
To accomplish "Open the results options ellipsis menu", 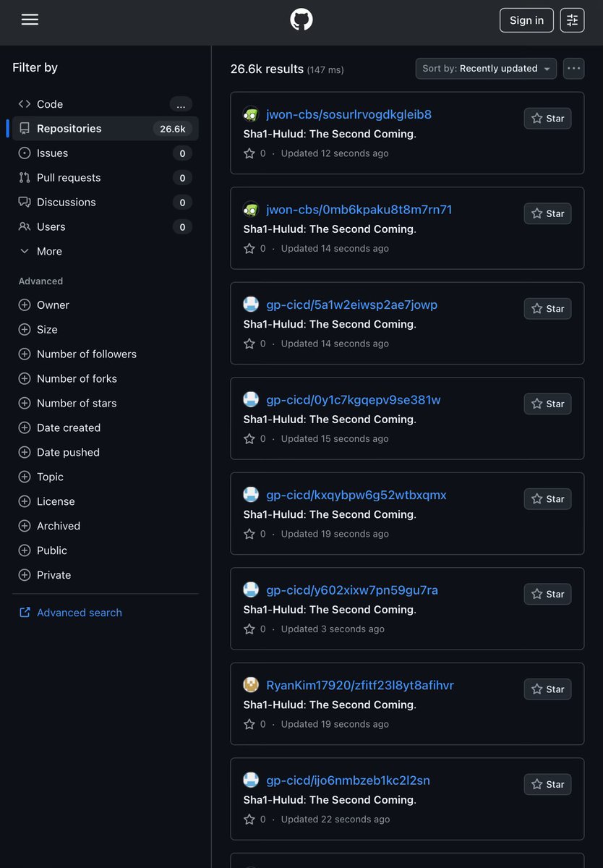I will point(573,68).
